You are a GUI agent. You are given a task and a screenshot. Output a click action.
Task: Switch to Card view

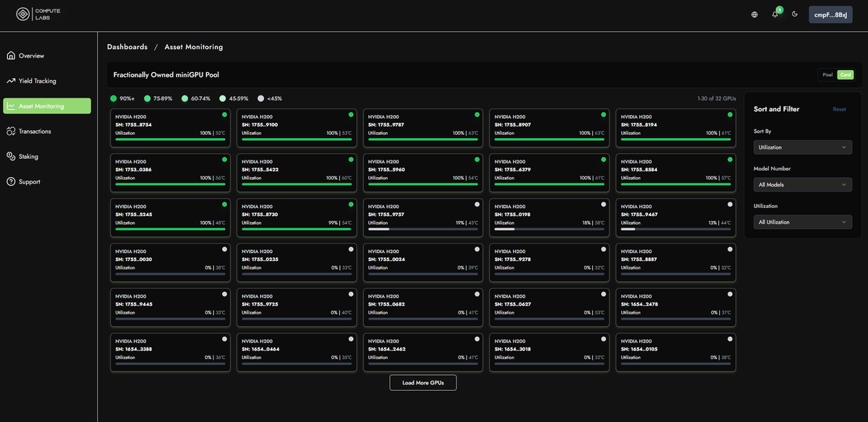coord(846,74)
